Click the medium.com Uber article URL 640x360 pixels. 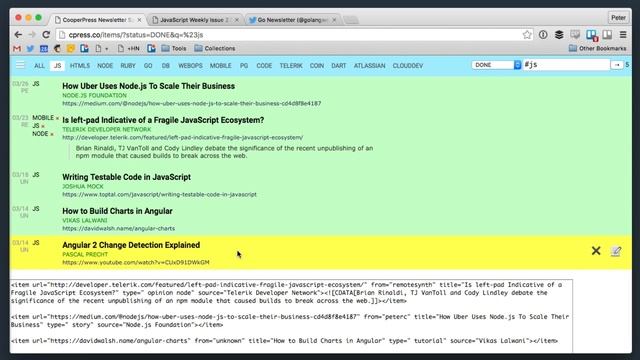[191, 104]
